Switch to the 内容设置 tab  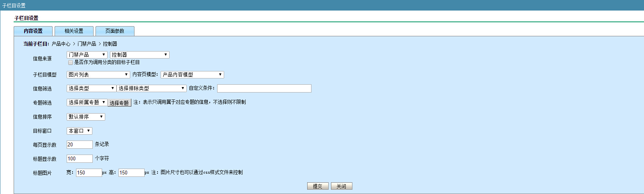coord(33,31)
